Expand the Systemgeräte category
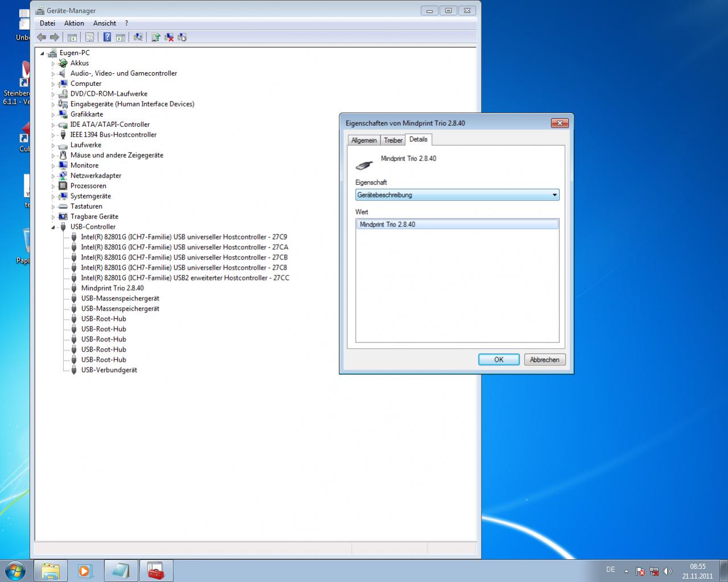728x582 pixels. (x=54, y=197)
